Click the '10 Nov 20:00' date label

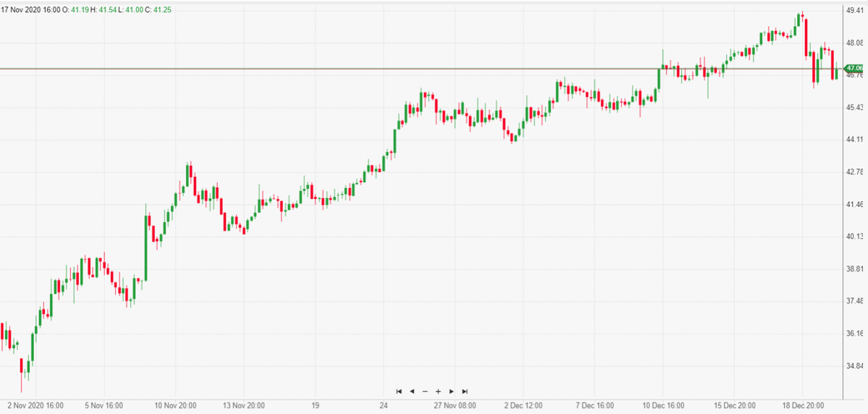pyautogui.click(x=174, y=406)
